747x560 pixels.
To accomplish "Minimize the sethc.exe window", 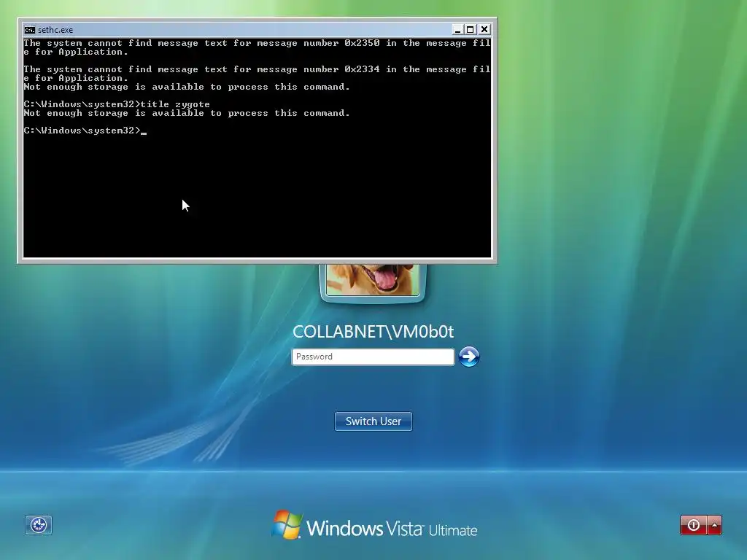I will coord(457,29).
